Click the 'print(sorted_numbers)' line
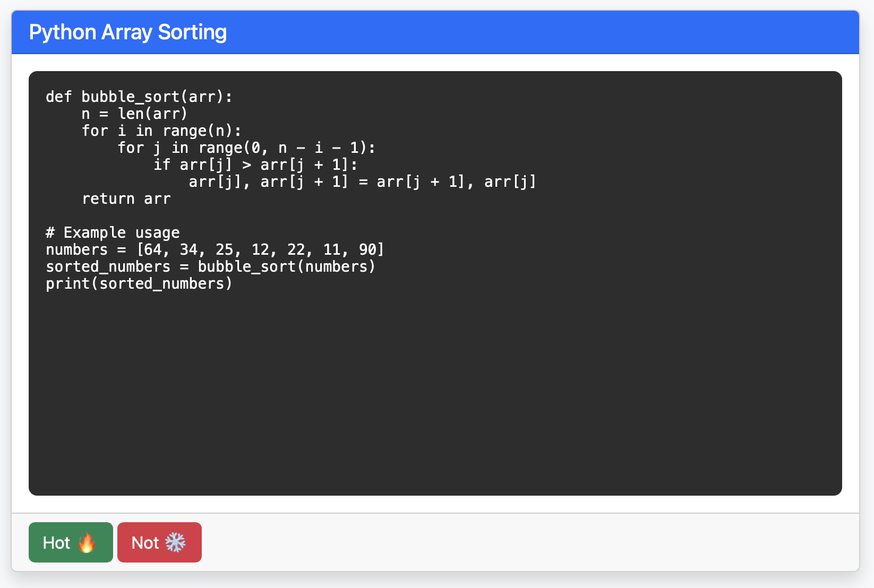This screenshot has width=874, height=588. (139, 283)
